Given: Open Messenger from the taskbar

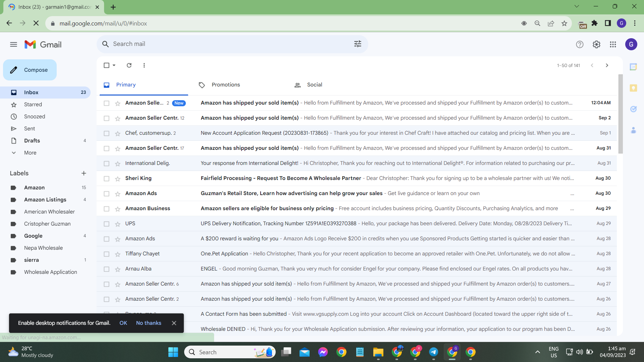Looking at the screenshot, I should [x=323, y=352].
